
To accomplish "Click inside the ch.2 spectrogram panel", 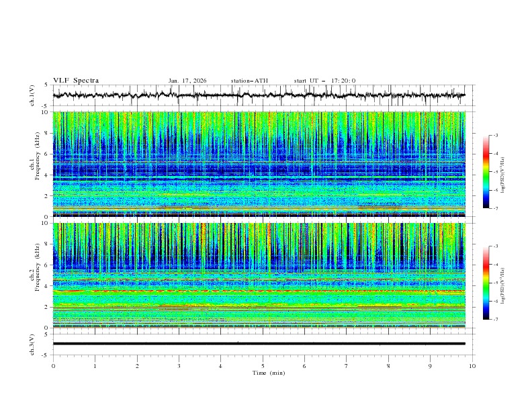I will click(259, 275).
